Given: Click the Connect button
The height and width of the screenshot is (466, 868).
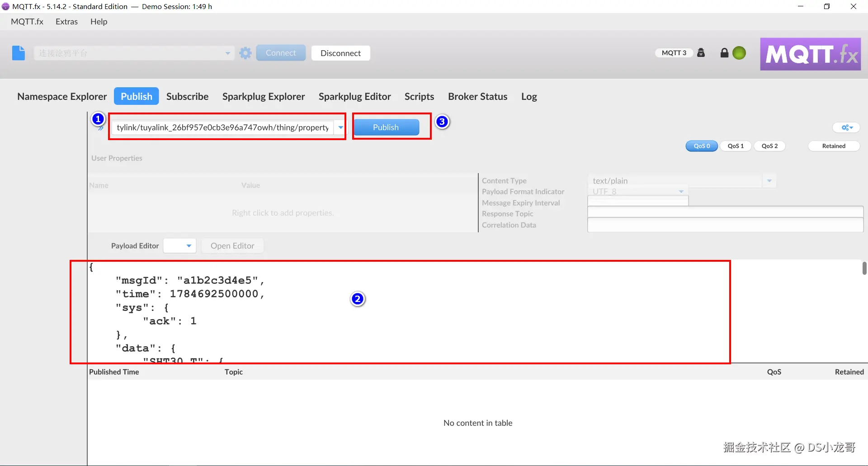Looking at the screenshot, I should tap(281, 53).
